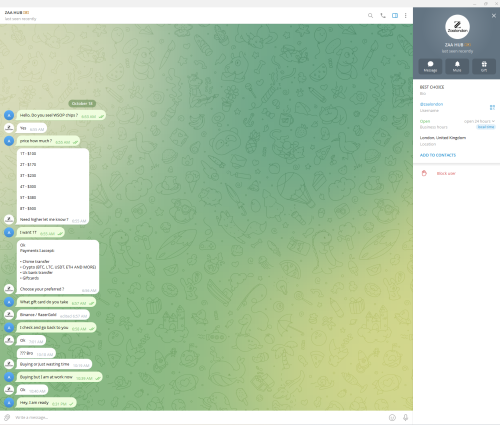The width and height of the screenshot is (500, 425).
Task: Click 'London, United Kingdom' location
Action: tap(443, 138)
